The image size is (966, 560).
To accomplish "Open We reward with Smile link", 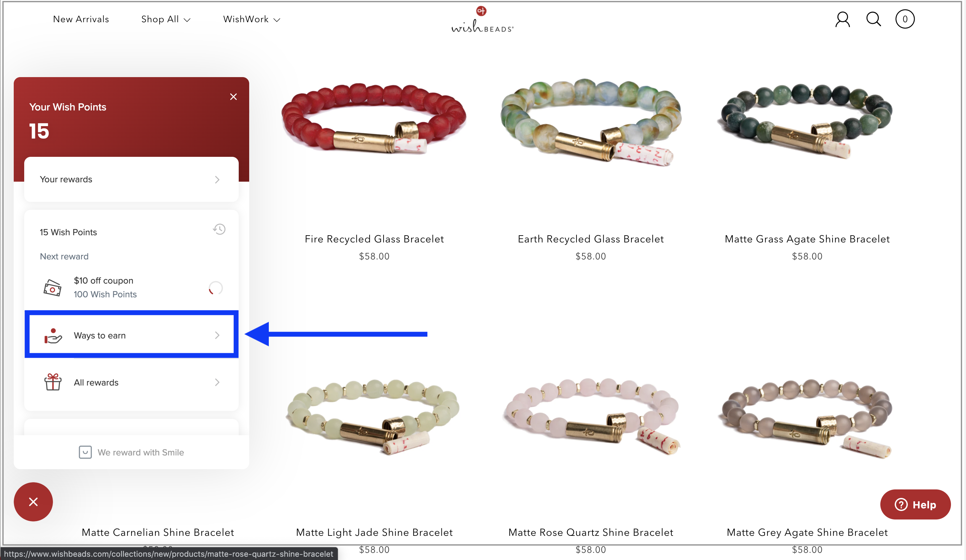I will [131, 452].
